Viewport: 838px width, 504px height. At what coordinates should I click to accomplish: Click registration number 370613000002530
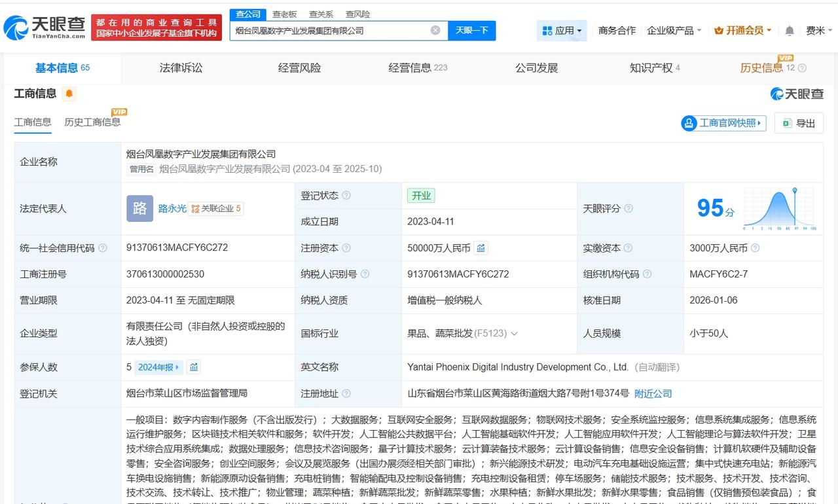pos(165,274)
